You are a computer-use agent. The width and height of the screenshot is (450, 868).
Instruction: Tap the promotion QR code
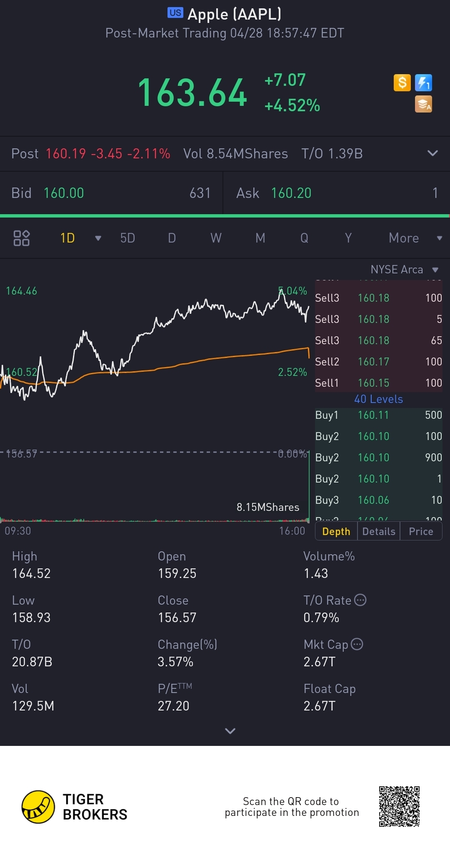[x=399, y=807]
